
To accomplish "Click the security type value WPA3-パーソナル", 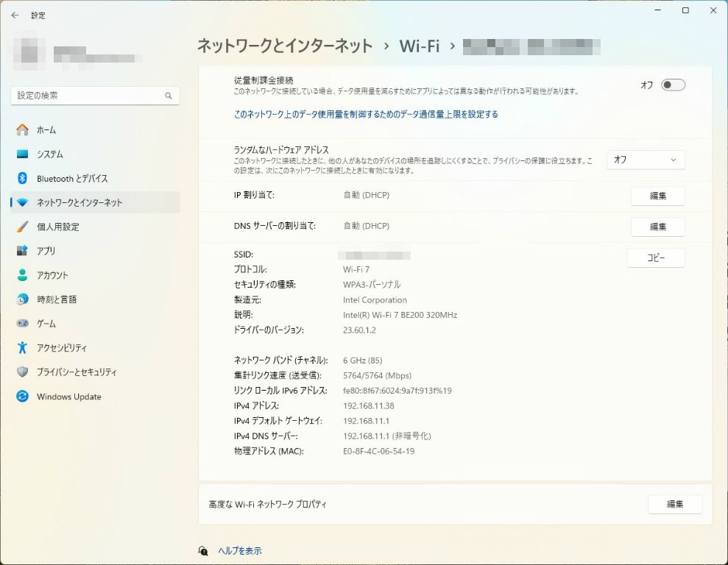I will [x=372, y=285].
